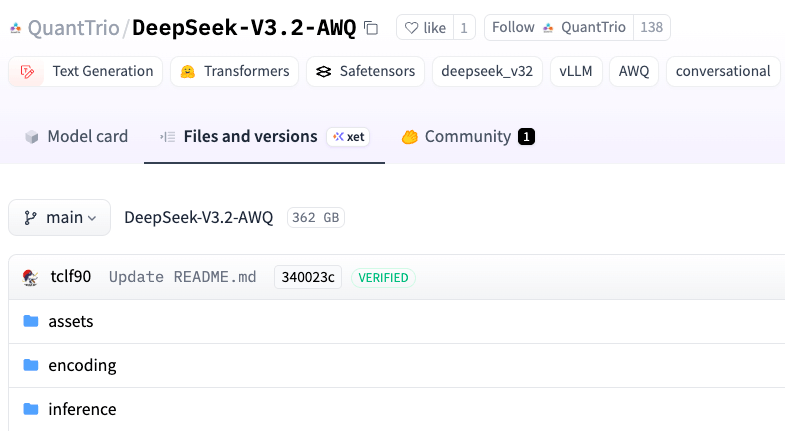This screenshot has width=785, height=431.
Task: Click the Text Generation tag icon
Action: [x=27, y=72]
